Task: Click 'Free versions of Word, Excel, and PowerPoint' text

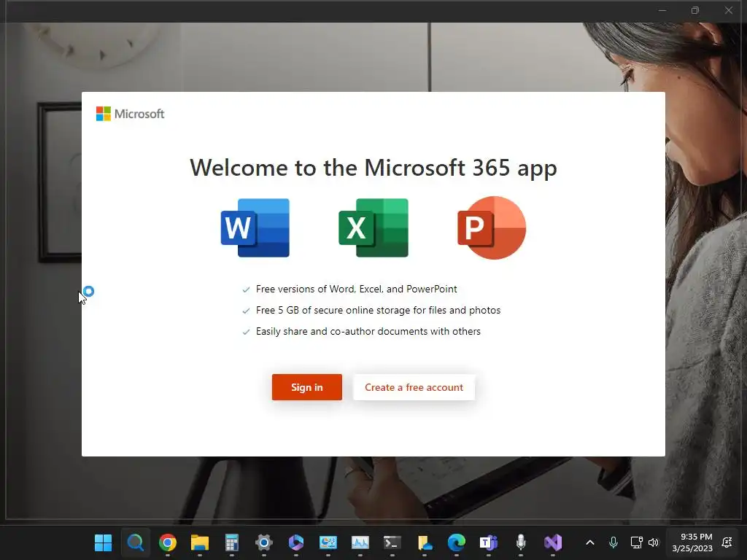Action: (x=356, y=289)
